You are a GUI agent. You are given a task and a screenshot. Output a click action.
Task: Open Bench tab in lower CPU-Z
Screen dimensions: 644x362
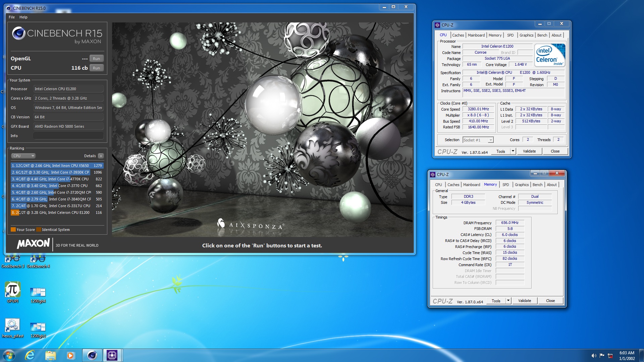pyautogui.click(x=537, y=185)
